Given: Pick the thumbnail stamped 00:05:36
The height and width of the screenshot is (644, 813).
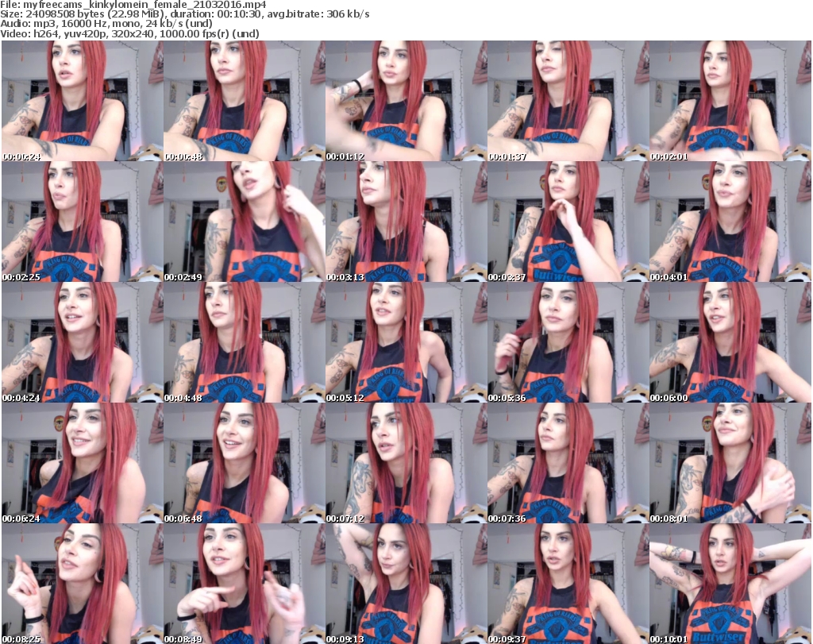Looking at the screenshot, I should click(x=568, y=342).
